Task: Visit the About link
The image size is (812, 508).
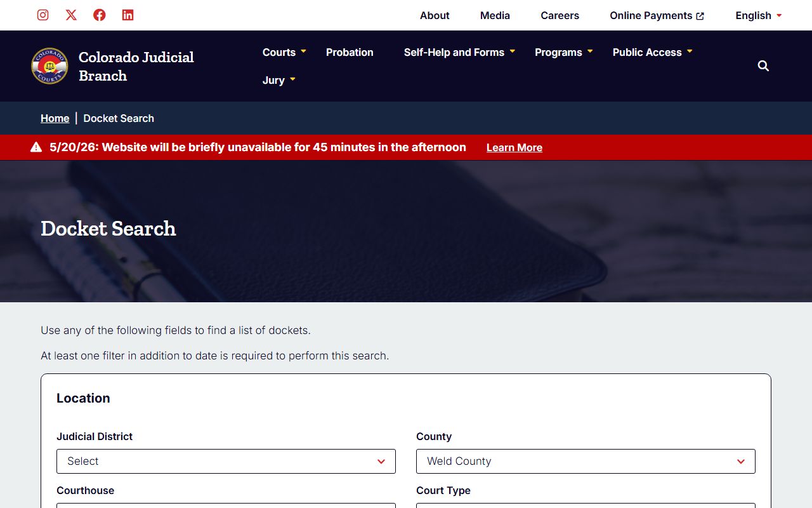Action: (x=435, y=15)
